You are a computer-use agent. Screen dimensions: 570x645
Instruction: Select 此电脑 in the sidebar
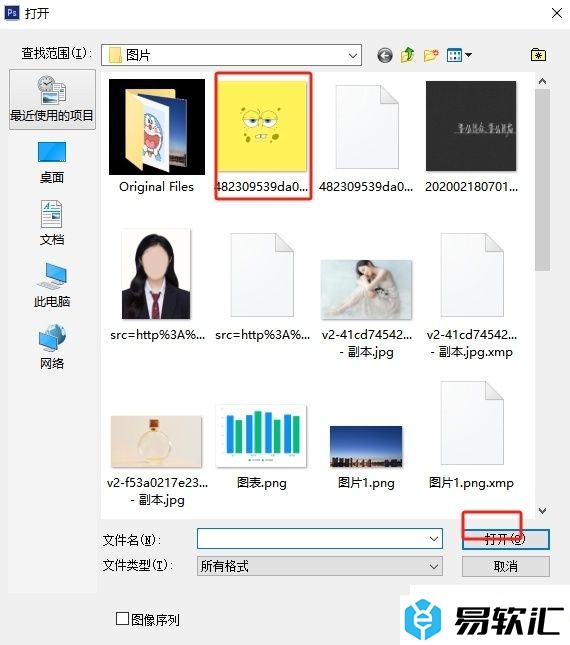(x=52, y=285)
